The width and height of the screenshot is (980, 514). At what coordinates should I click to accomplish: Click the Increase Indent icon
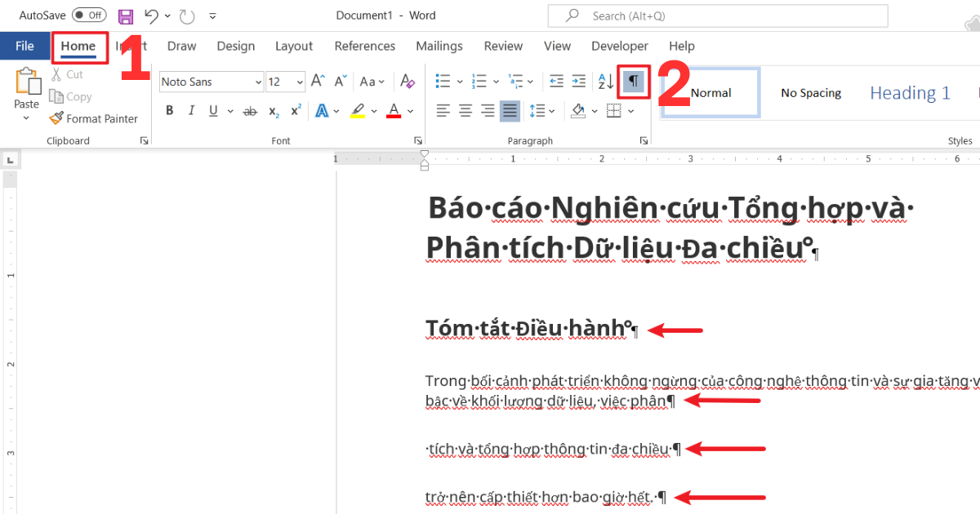click(x=578, y=82)
